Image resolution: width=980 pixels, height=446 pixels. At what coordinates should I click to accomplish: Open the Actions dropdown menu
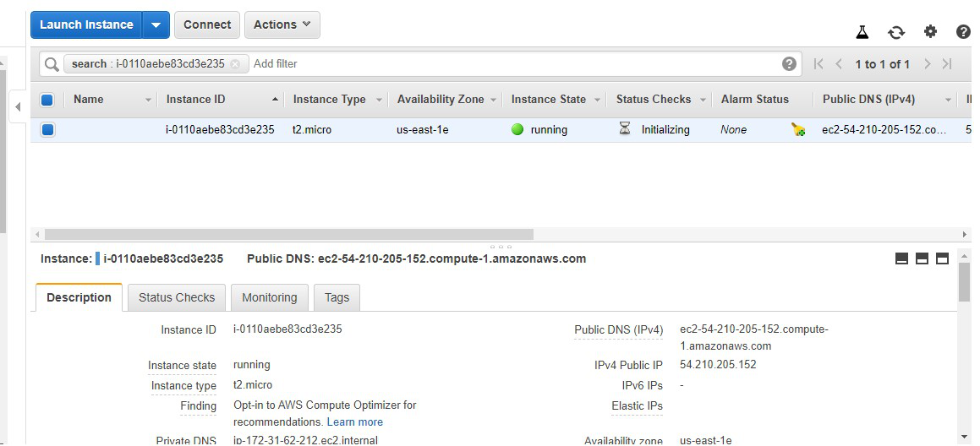pyautogui.click(x=282, y=25)
